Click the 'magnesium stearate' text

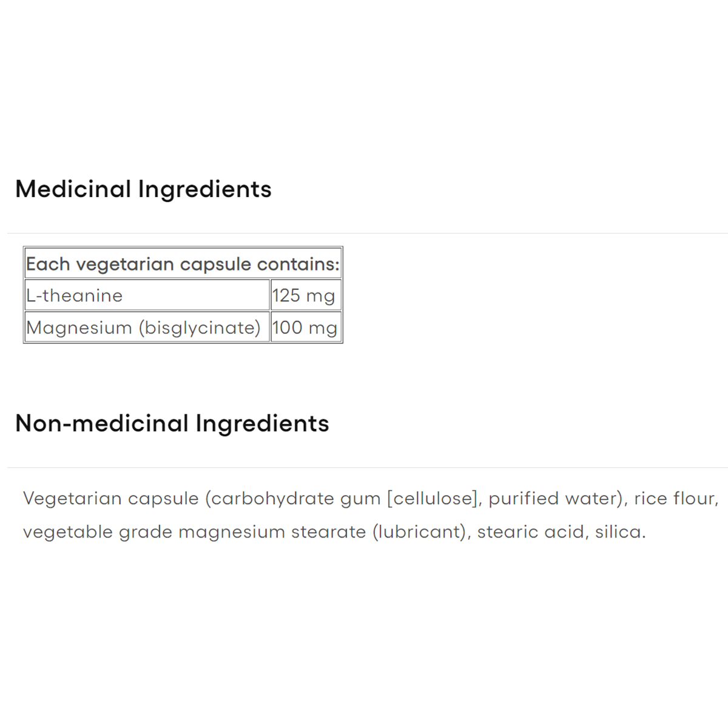272,532
